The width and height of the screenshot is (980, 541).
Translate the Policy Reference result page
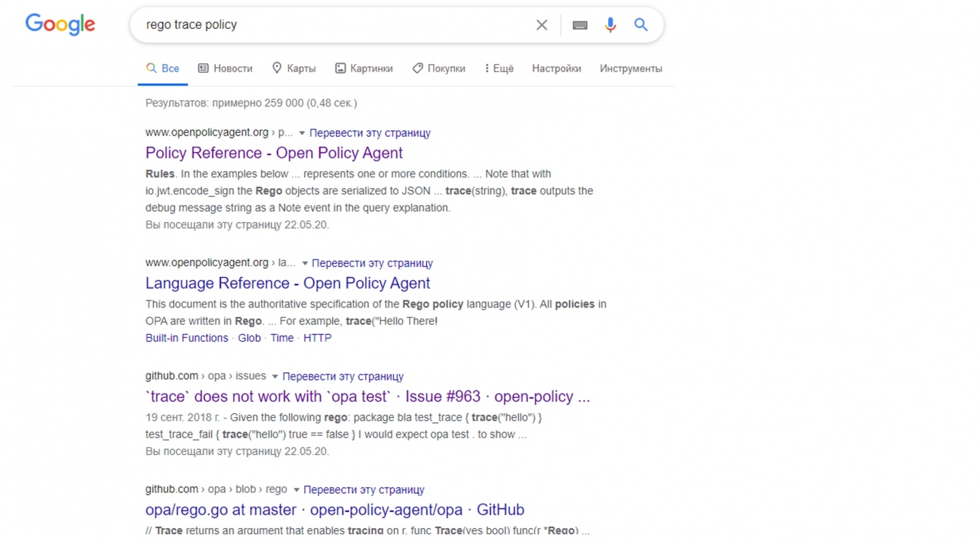[370, 133]
